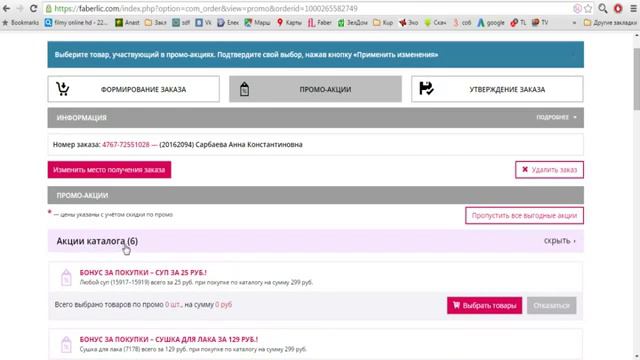Open the Другие закладки folder
Viewport: 640px width, 360px height.
610,23
